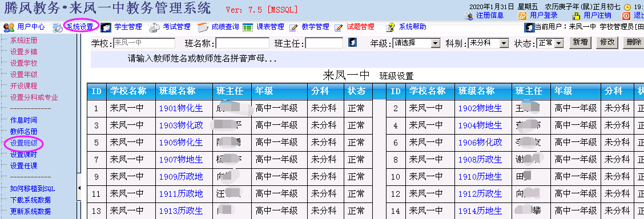The image size is (644, 219).
Task: Click the 教学管理 pencil icon
Action: point(293,27)
